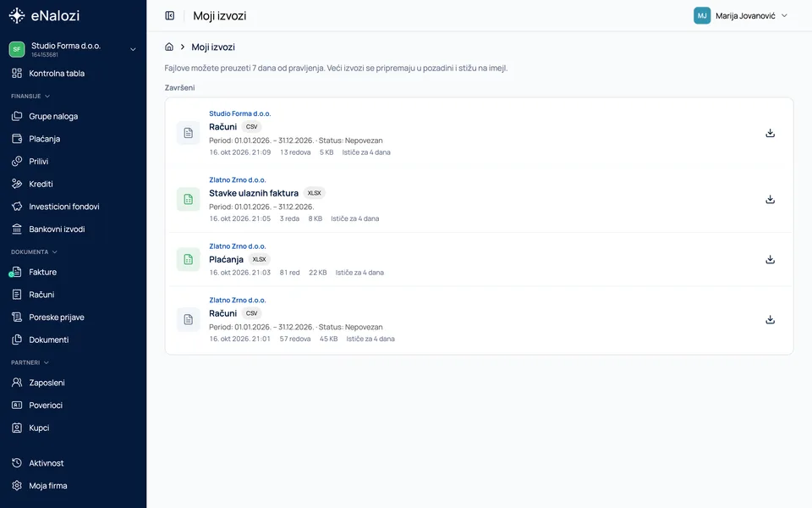Screen dimensions: 812x508
Task: Open Zaposleni in the sidebar
Action: pos(73,383)
